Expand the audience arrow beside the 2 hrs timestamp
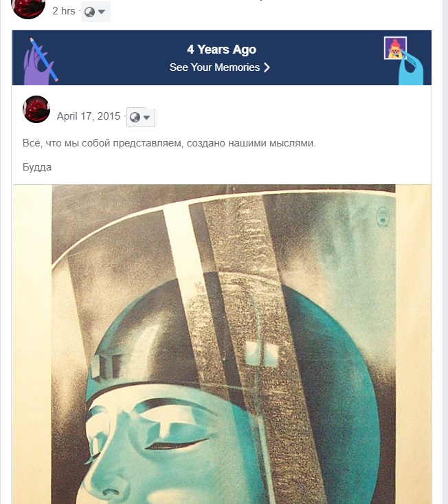This screenshot has height=504, width=448. (102, 12)
